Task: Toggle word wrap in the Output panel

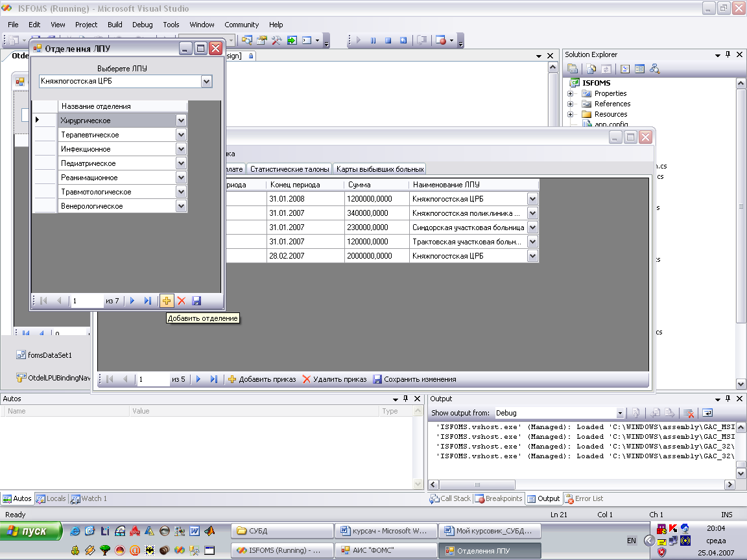Action: pos(707,413)
